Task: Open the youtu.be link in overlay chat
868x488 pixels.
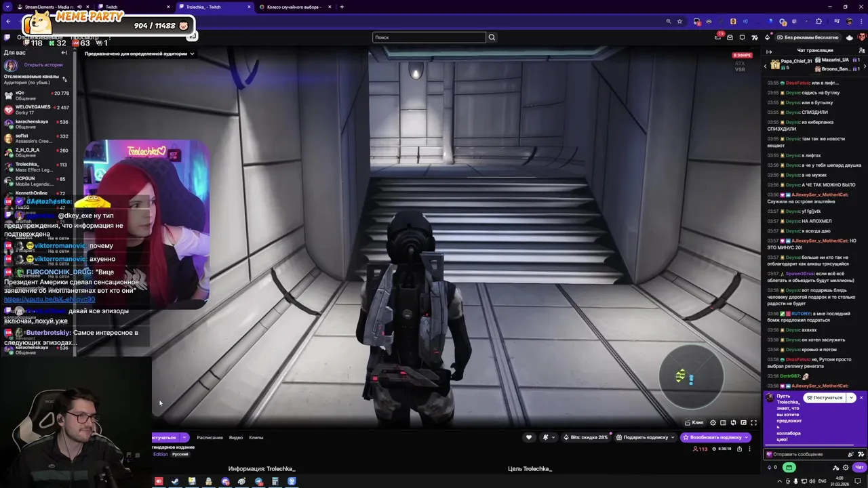Action: pyautogui.click(x=50, y=299)
